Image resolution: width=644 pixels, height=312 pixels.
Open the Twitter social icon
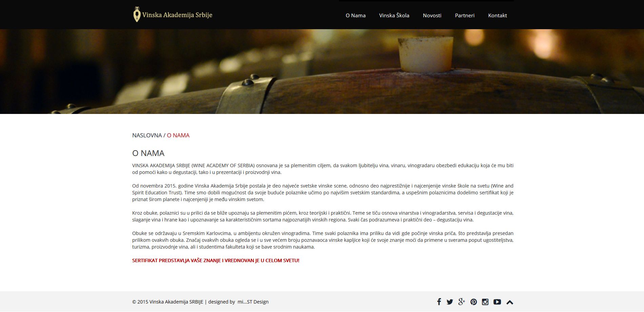pyautogui.click(x=450, y=302)
